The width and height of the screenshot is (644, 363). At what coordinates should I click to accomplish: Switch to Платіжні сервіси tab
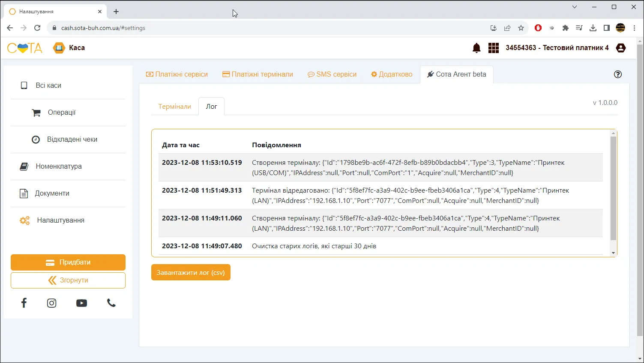click(x=177, y=74)
